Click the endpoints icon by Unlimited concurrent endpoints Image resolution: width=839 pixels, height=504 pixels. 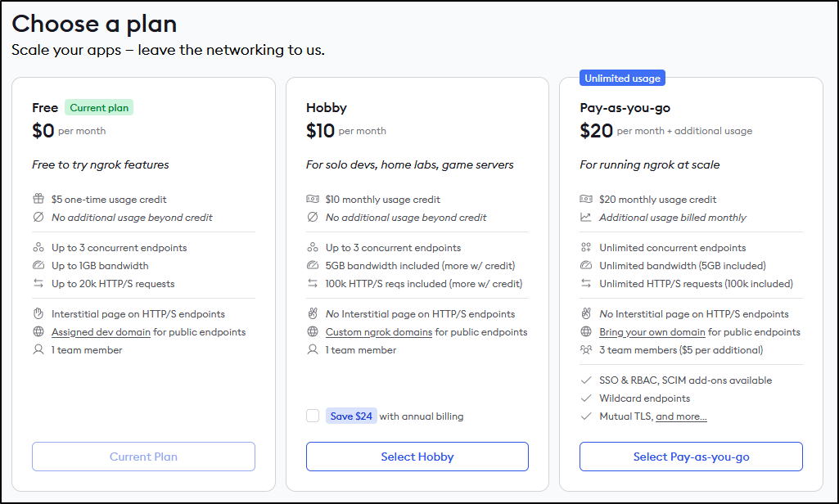(x=586, y=248)
